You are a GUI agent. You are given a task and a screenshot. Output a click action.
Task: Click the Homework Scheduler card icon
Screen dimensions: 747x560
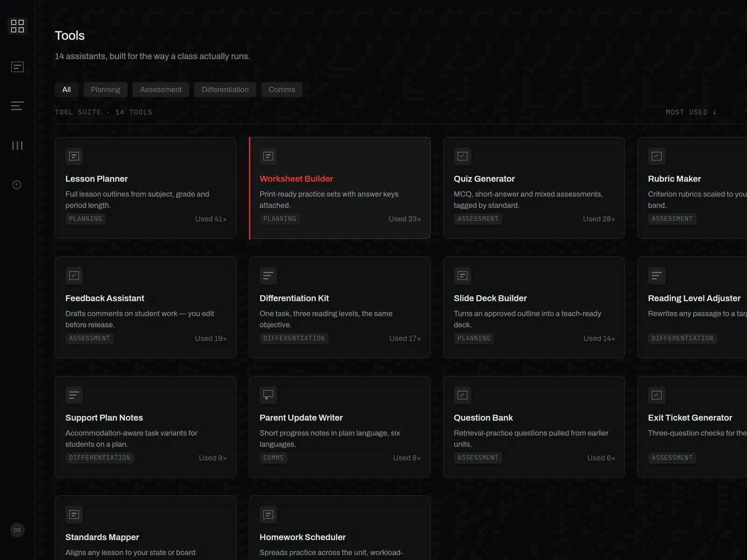pos(268,515)
